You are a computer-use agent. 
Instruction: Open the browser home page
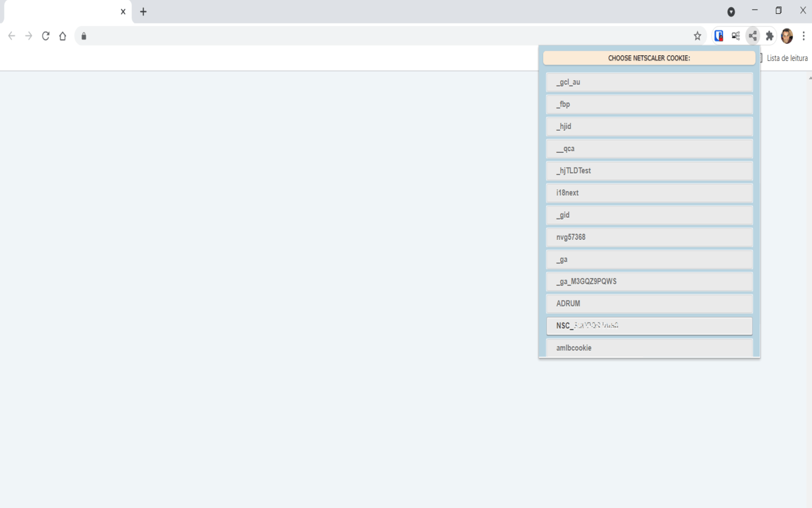(x=62, y=36)
